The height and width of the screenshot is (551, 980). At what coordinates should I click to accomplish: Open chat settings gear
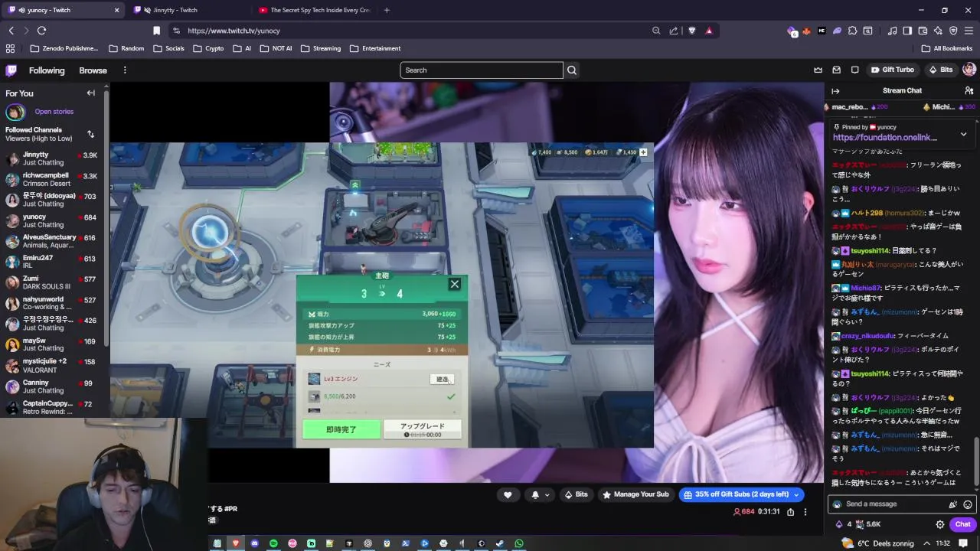(x=939, y=524)
